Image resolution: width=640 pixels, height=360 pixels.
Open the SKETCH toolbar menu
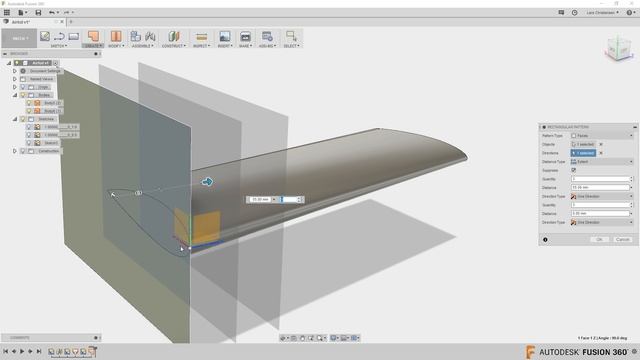tap(59, 46)
